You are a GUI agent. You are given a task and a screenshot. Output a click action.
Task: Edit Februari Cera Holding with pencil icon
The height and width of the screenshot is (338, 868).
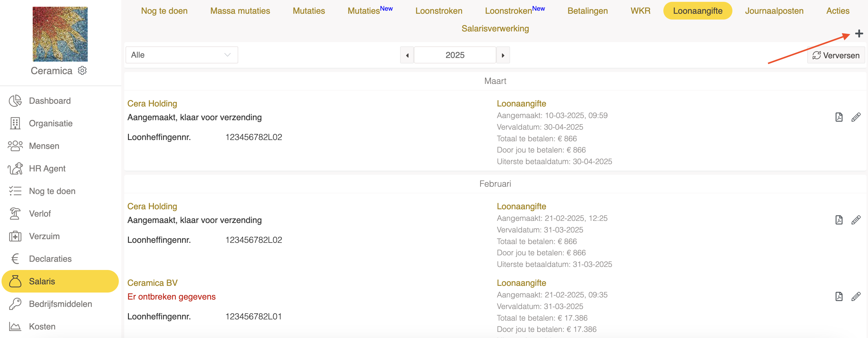coord(856,220)
